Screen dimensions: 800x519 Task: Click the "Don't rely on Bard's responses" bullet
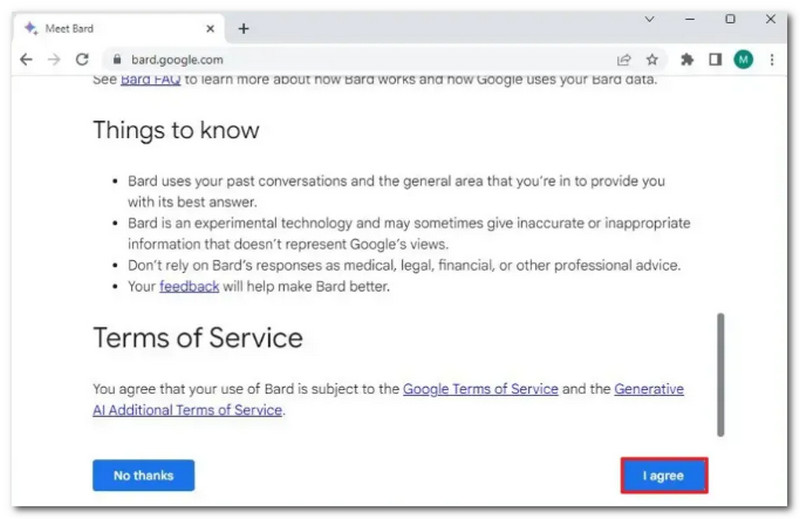tap(404, 265)
